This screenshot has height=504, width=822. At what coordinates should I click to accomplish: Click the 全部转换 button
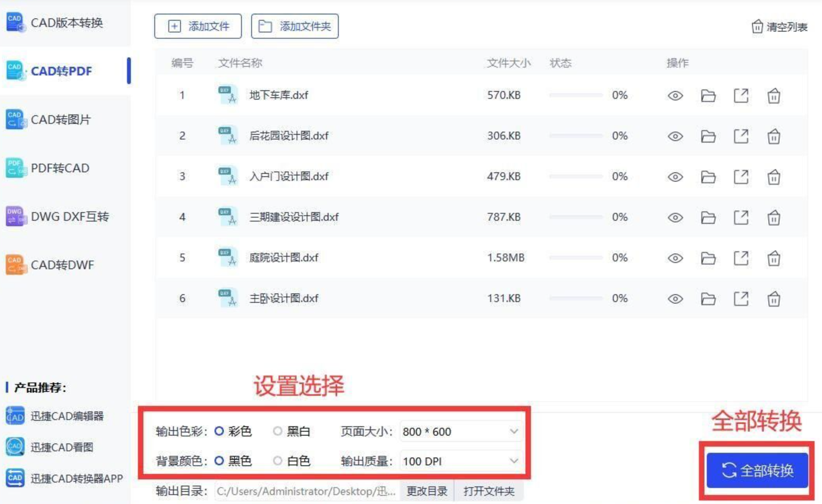pyautogui.click(x=757, y=470)
